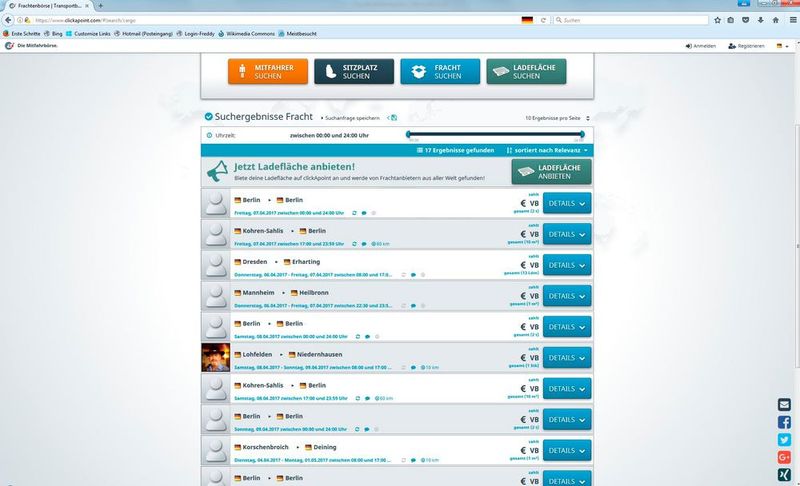Open the Bing bookmark
Screen dimensions: 800x486
(x=53, y=34)
